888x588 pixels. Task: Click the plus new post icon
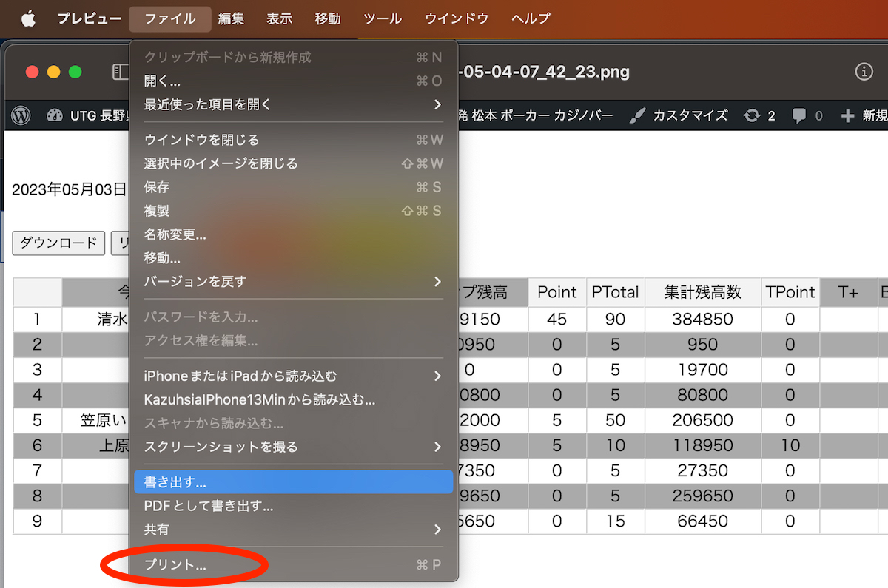848,115
